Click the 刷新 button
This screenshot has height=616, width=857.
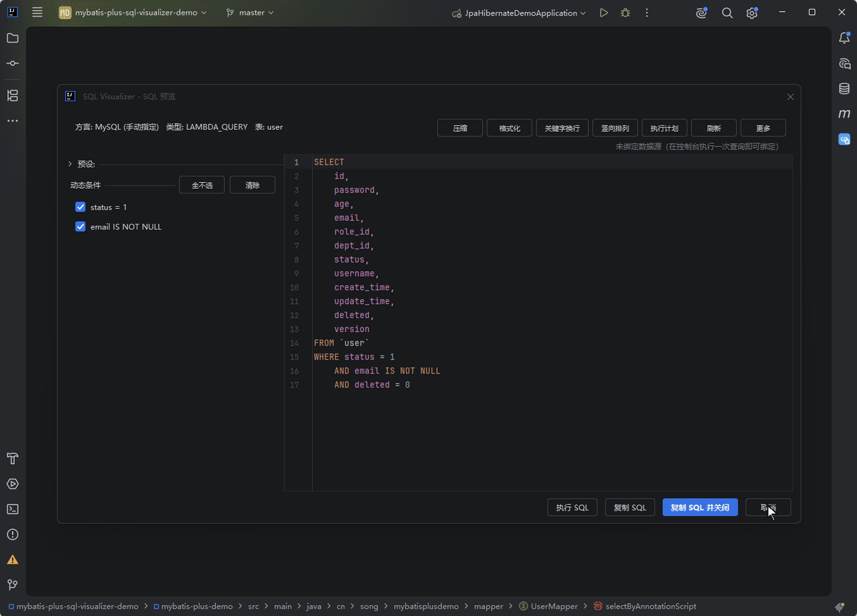(x=714, y=128)
